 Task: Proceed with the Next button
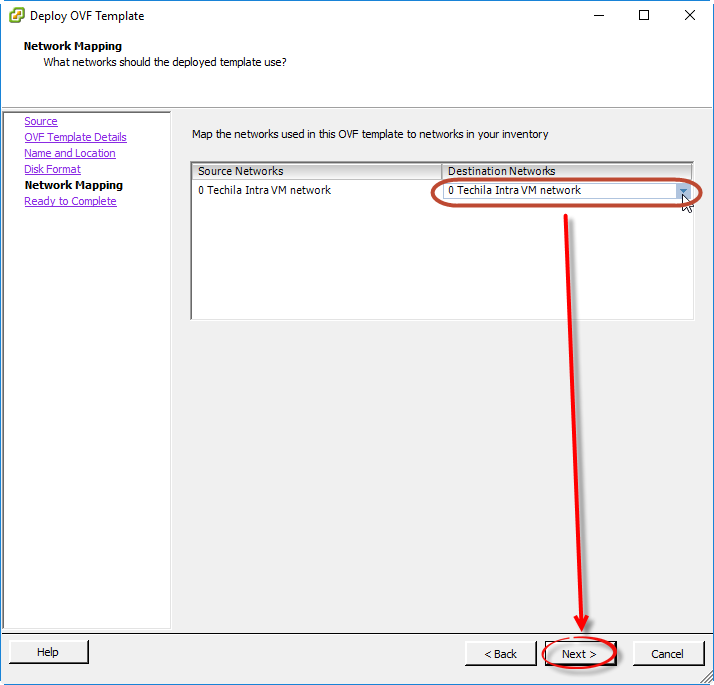580,654
